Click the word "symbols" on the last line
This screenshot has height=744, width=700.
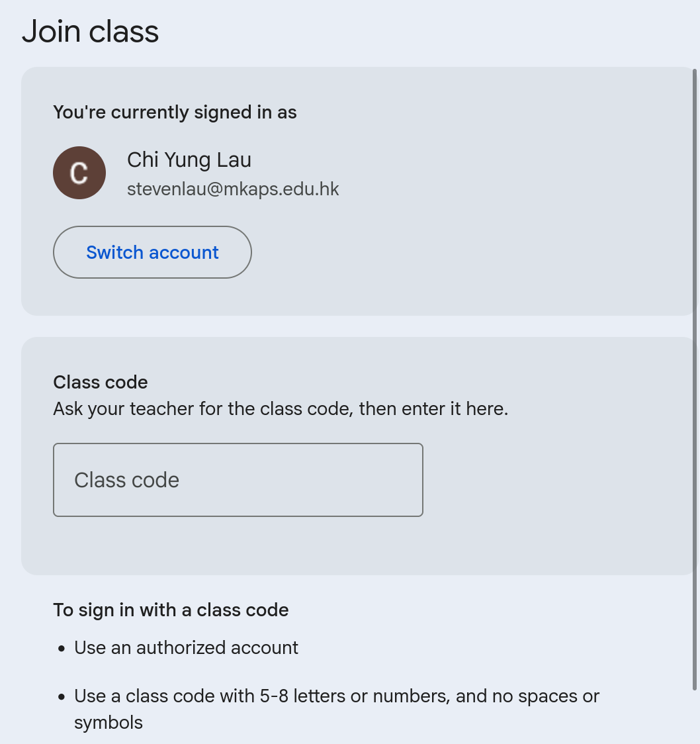click(109, 722)
